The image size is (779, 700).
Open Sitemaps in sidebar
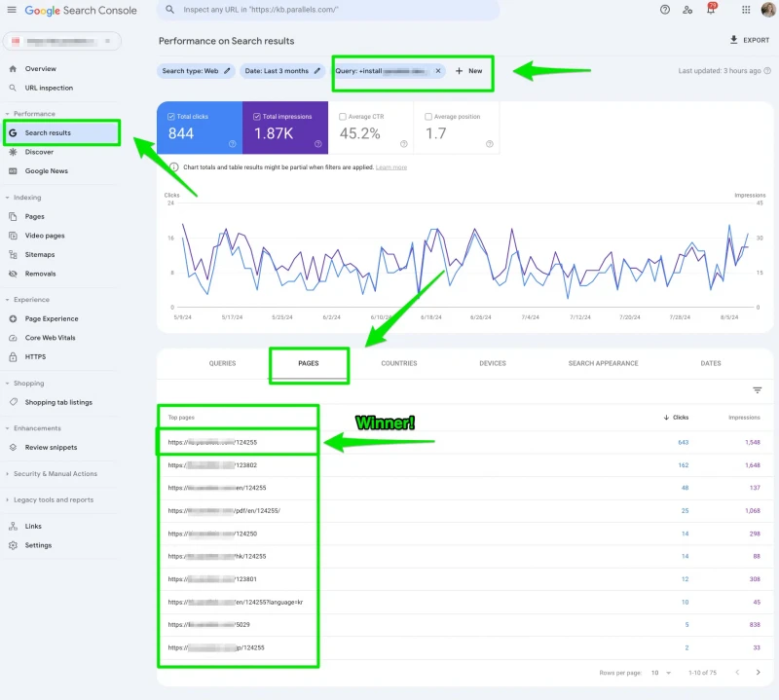40,254
